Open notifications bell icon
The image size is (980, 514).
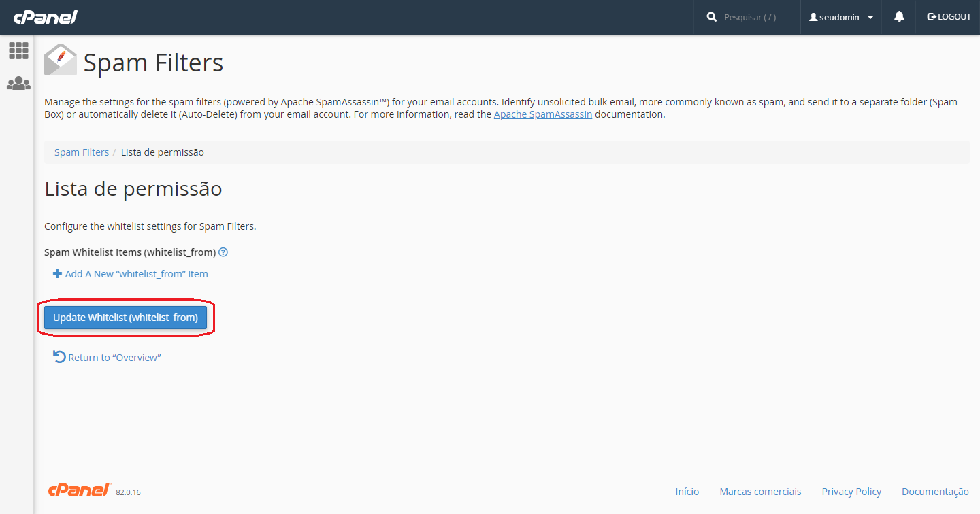[x=900, y=17]
